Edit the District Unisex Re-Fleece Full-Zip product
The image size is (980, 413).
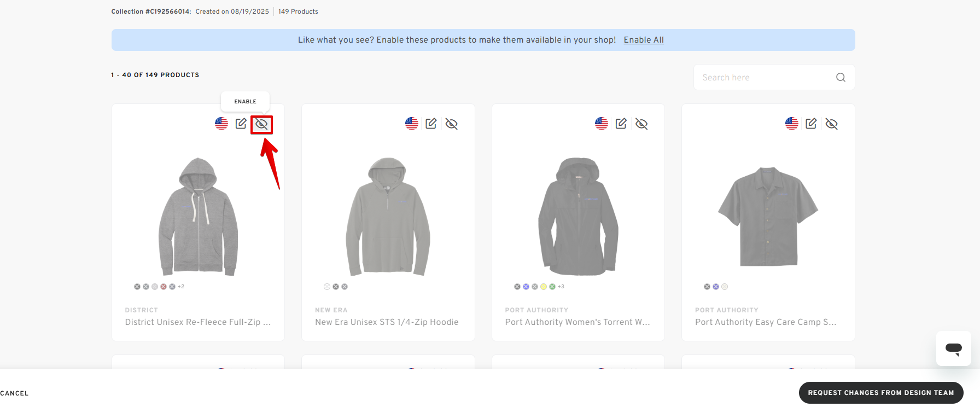coord(241,124)
